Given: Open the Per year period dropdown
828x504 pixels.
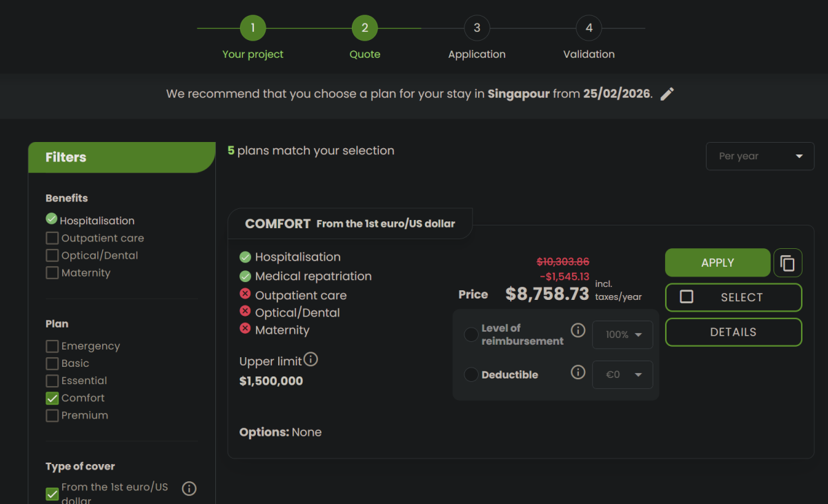Looking at the screenshot, I should 760,157.
